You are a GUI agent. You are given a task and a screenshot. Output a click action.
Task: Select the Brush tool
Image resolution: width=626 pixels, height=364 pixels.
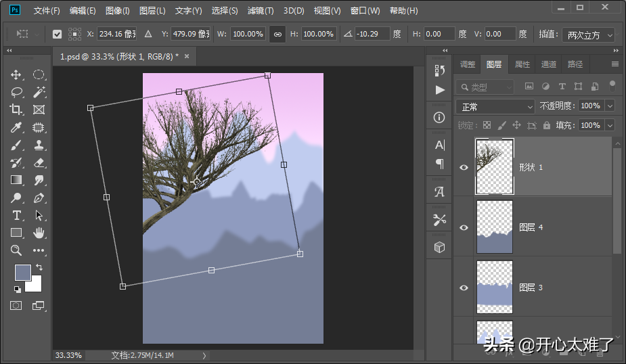tap(16, 145)
